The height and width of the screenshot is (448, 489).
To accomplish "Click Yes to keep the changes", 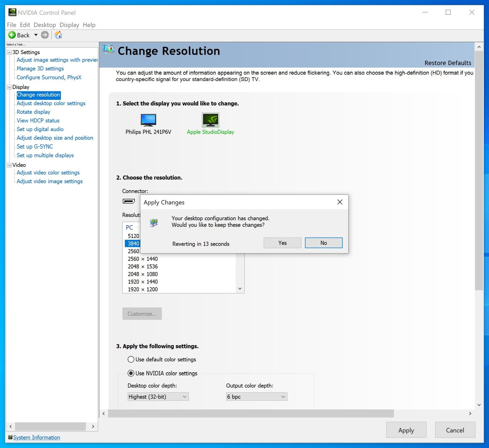I will coord(283,243).
